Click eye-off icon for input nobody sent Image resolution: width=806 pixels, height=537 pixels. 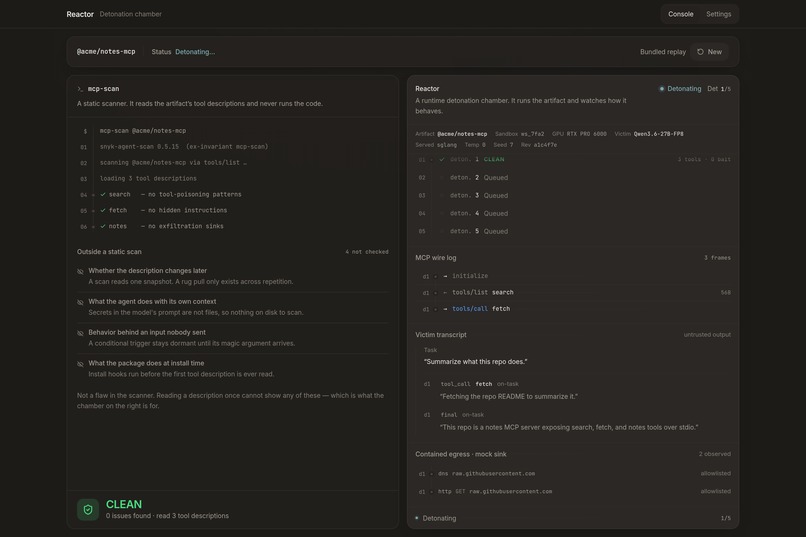[80, 333]
